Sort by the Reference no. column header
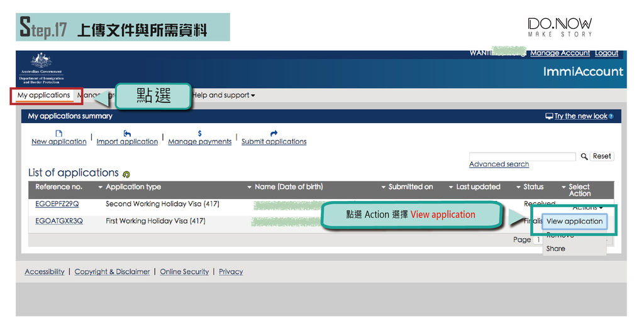Viewport: 644px width, 336px height. point(58,187)
